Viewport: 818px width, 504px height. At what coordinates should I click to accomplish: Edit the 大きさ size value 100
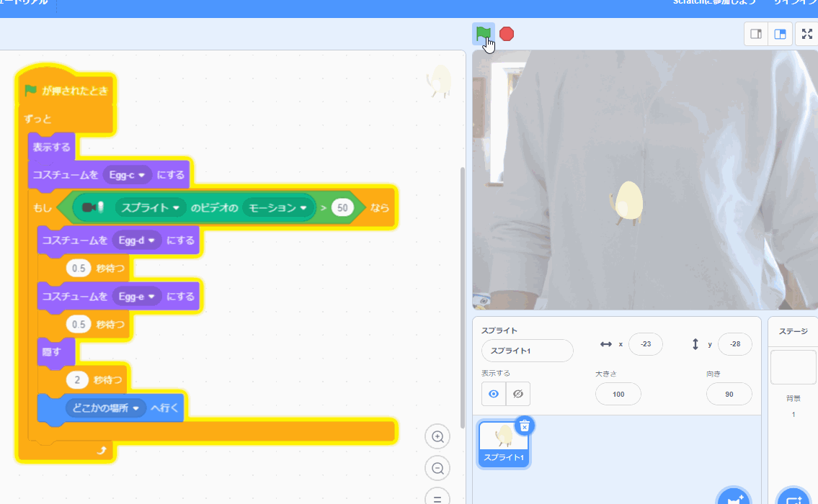[x=618, y=394]
